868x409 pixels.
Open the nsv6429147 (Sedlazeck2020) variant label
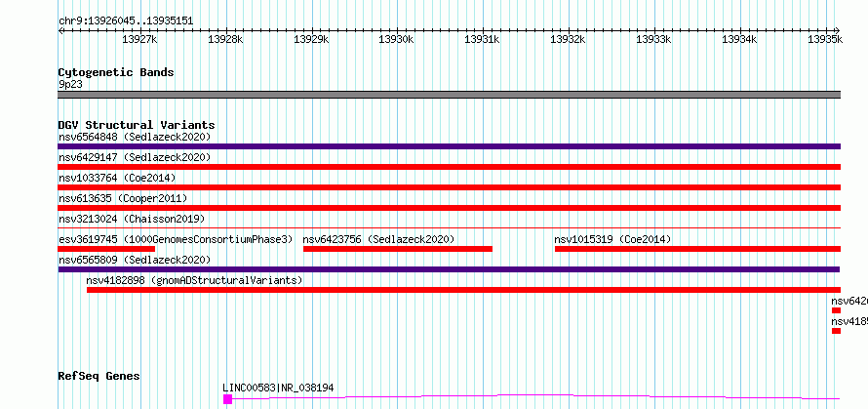click(x=135, y=157)
